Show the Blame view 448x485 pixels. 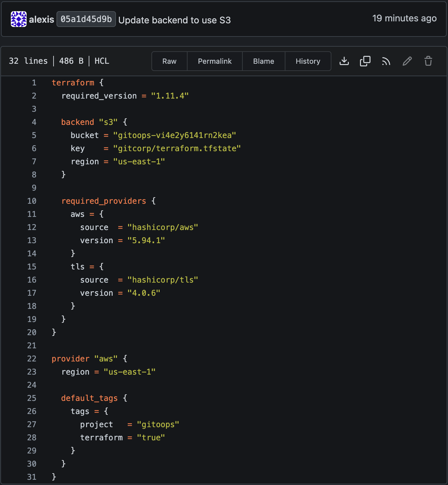[x=264, y=61]
